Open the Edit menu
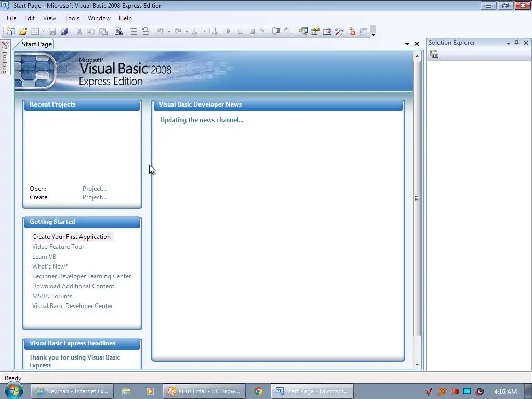The image size is (532, 399). click(x=30, y=18)
